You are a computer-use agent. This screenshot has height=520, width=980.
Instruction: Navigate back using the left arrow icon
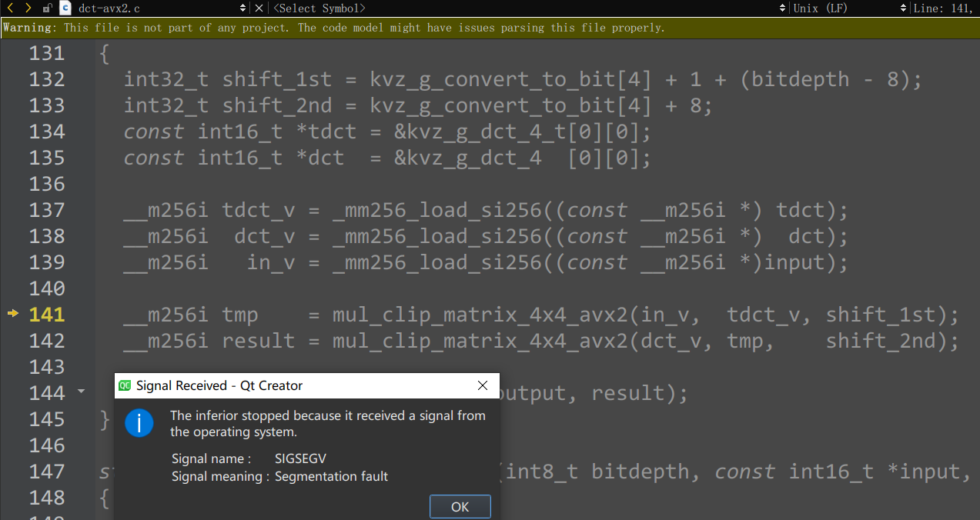10,8
